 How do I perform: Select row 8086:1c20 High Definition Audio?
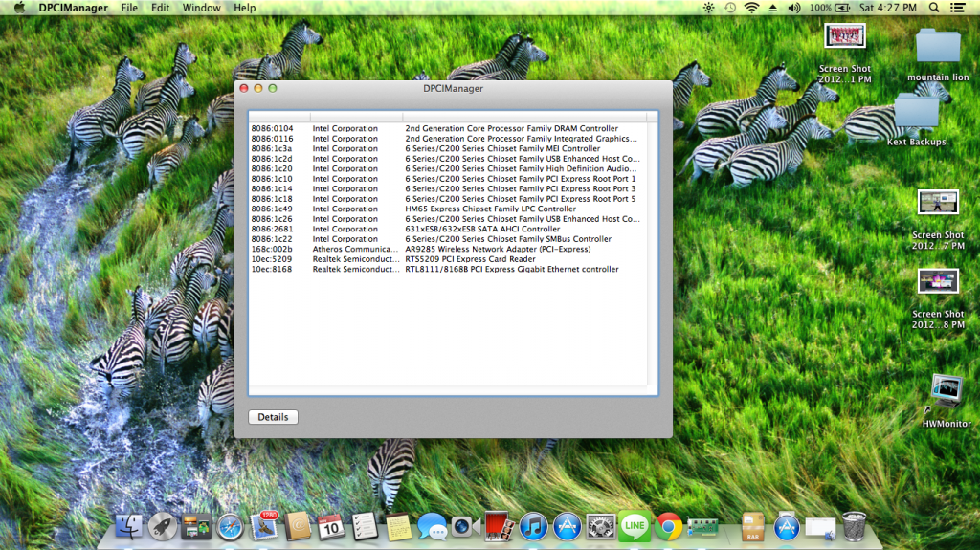[449, 168]
